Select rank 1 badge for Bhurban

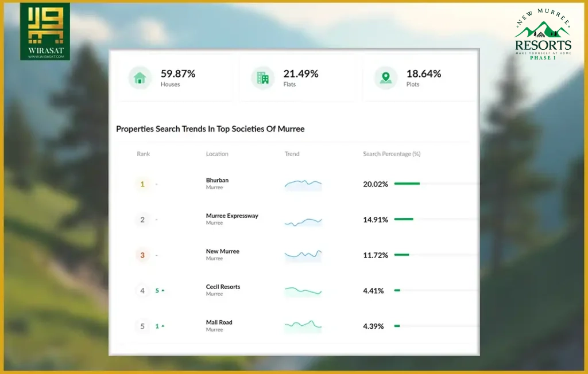(x=142, y=184)
